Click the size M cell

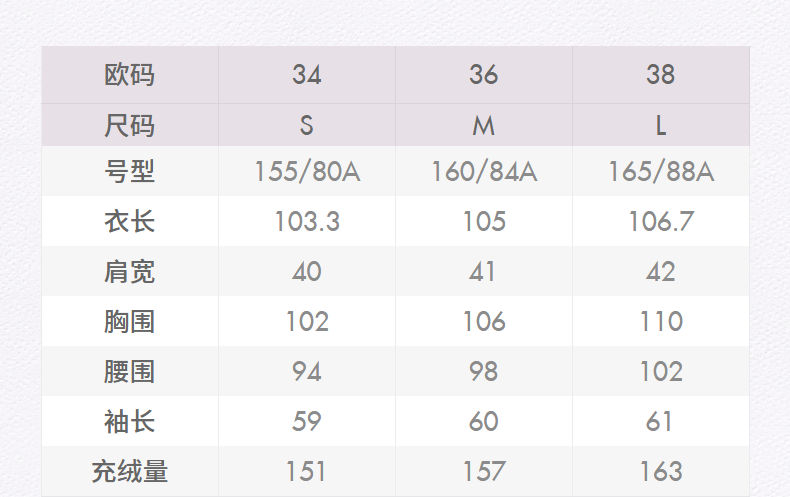484,126
